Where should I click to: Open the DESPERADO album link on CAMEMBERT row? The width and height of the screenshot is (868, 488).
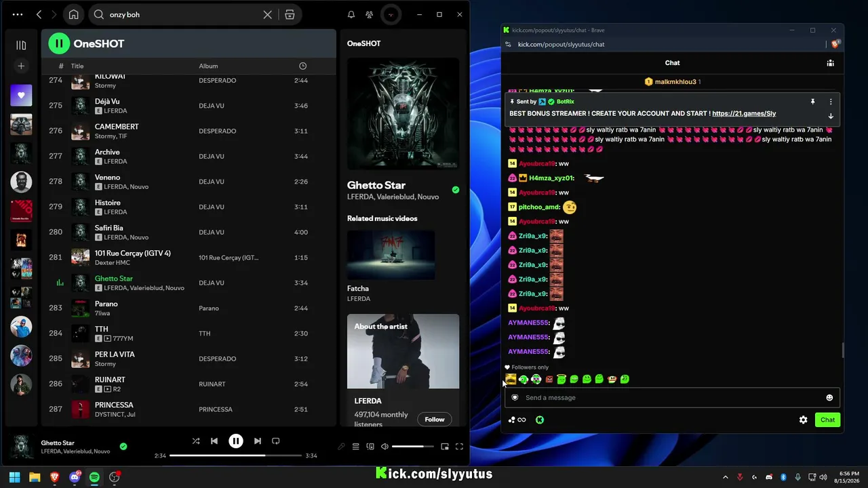click(218, 131)
